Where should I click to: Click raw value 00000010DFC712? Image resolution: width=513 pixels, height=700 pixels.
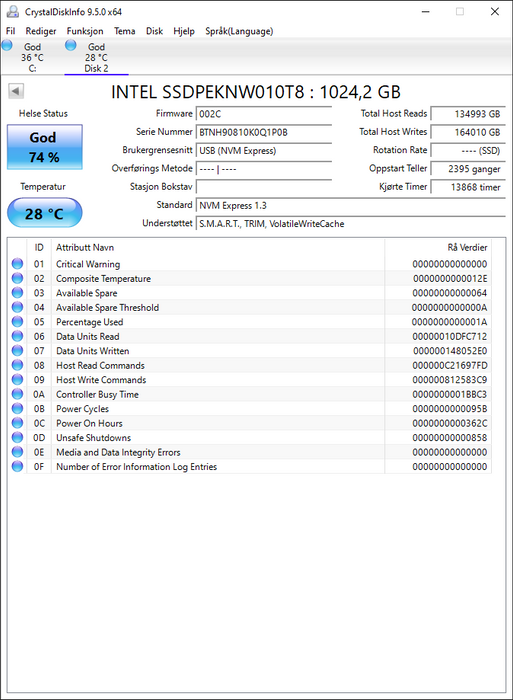coord(450,336)
